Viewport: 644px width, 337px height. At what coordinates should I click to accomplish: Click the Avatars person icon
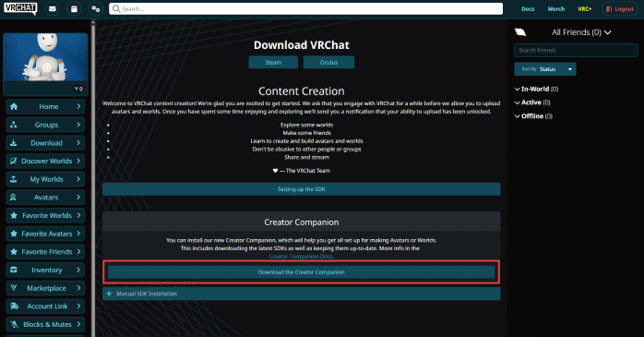click(x=14, y=198)
